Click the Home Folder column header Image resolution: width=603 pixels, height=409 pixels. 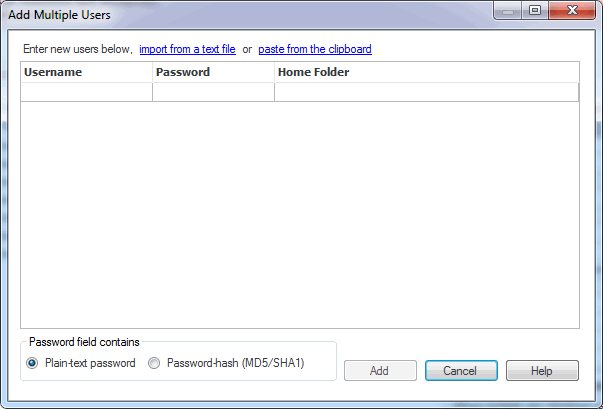pyautogui.click(x=426, y=72)
